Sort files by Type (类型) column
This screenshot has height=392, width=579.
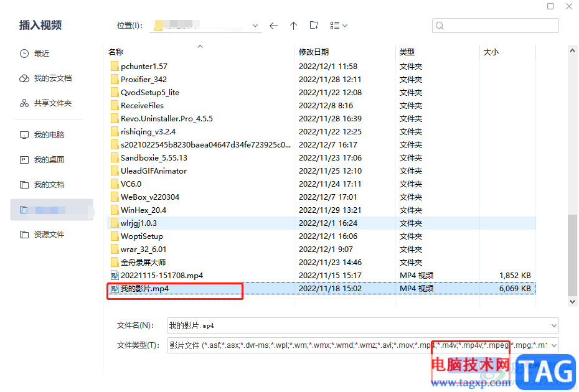coord(407,52)
